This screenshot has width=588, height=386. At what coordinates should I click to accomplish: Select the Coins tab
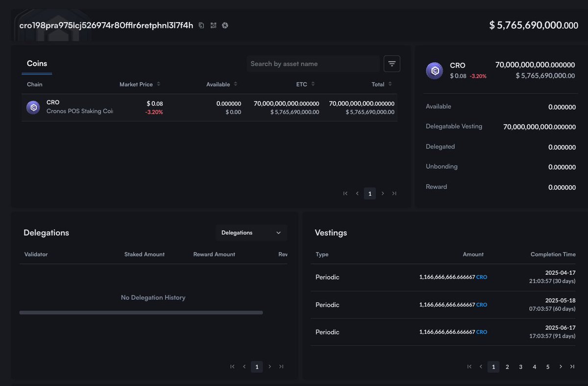37,63
